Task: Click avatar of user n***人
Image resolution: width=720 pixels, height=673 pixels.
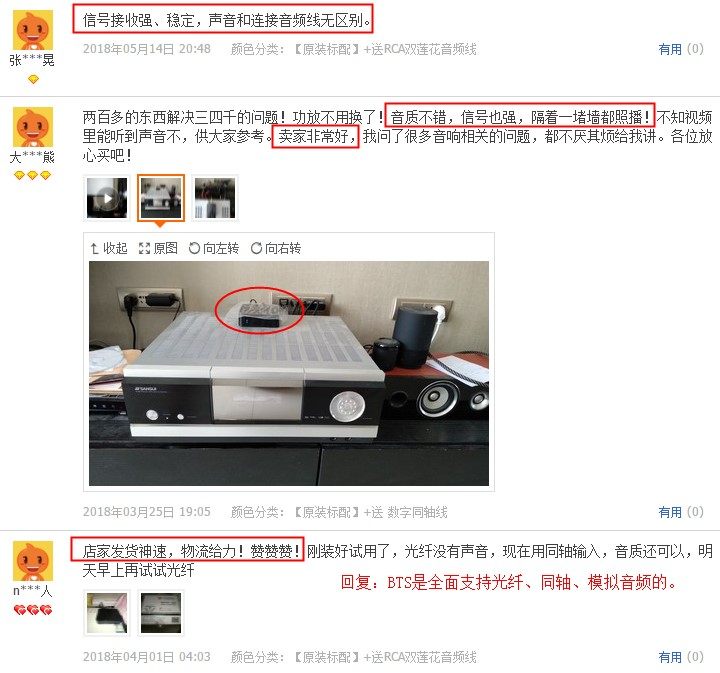Action: point(33,561)
